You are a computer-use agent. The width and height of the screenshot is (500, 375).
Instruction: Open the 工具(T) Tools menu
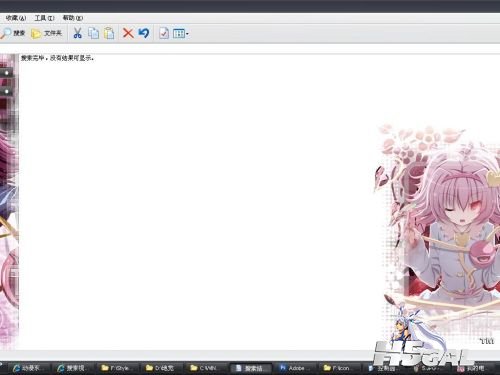44,18
